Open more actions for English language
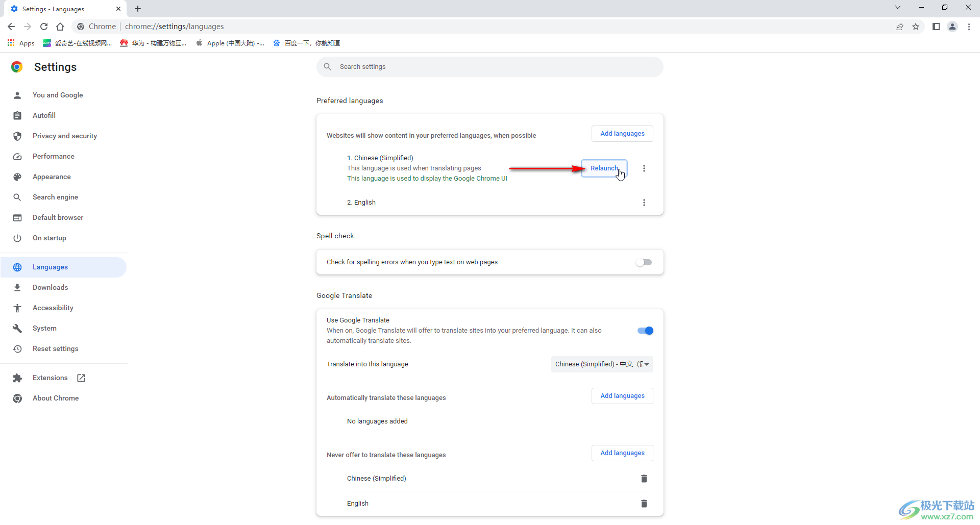 (x=644, y=203)
